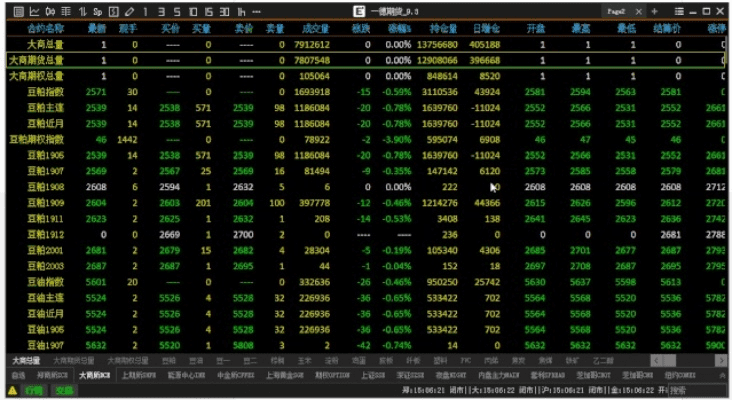Choose the 5-minute period button
This screenshot has height=400, width=732.
pos(177,10)
